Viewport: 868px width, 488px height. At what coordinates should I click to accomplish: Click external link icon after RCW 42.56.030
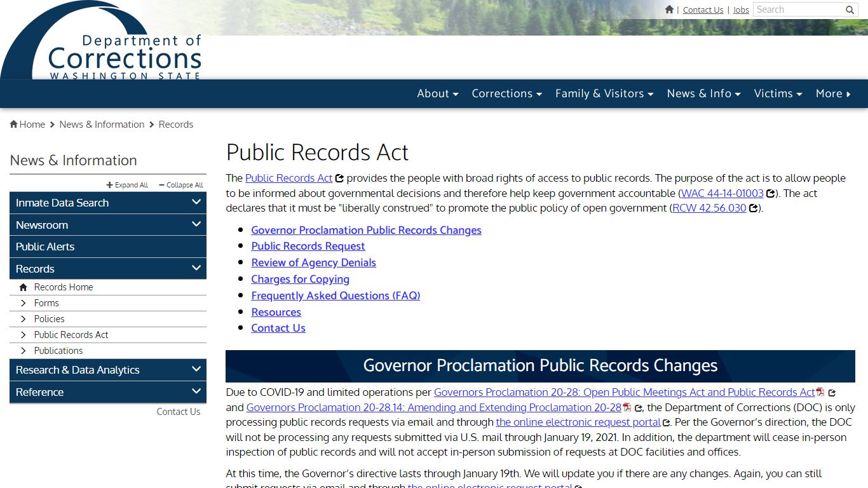[x=754, y=208]
